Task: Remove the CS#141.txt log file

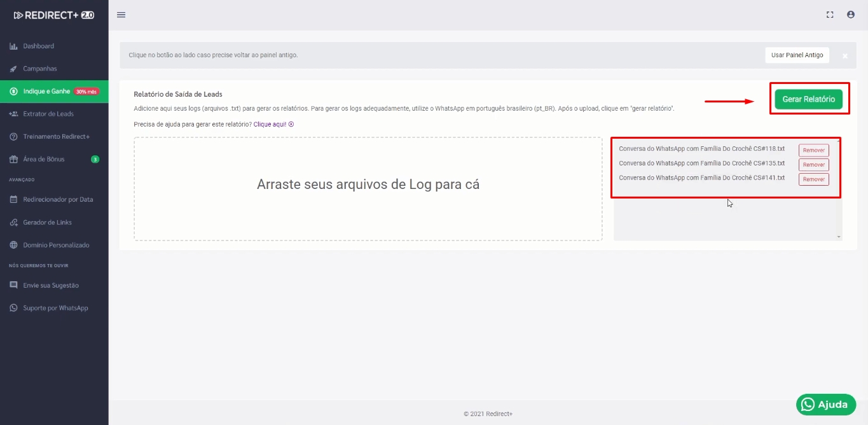Action: (813, 179)
